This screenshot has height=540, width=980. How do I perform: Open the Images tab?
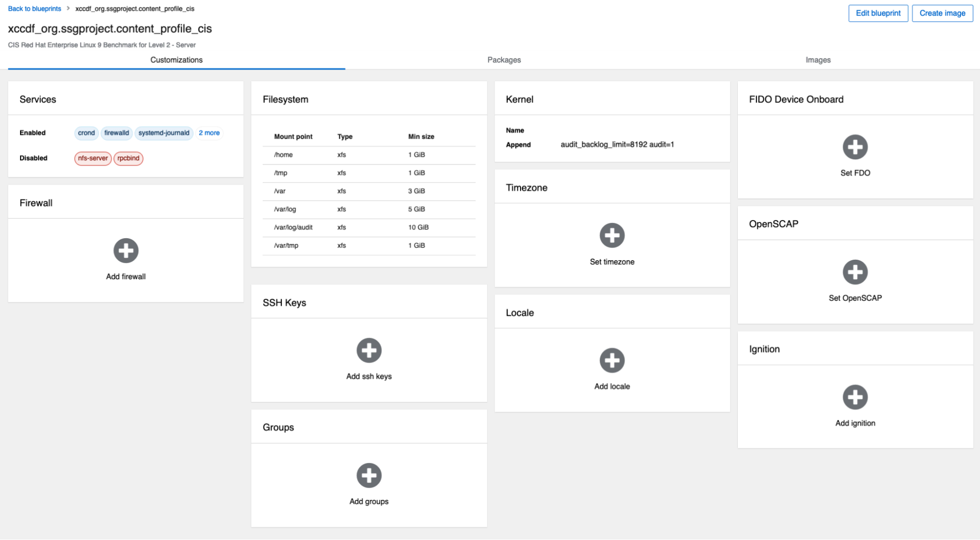point(818,60)
